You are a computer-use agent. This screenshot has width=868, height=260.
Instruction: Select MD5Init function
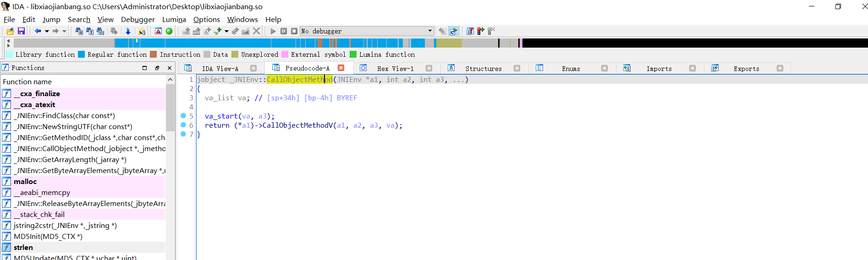83,236
